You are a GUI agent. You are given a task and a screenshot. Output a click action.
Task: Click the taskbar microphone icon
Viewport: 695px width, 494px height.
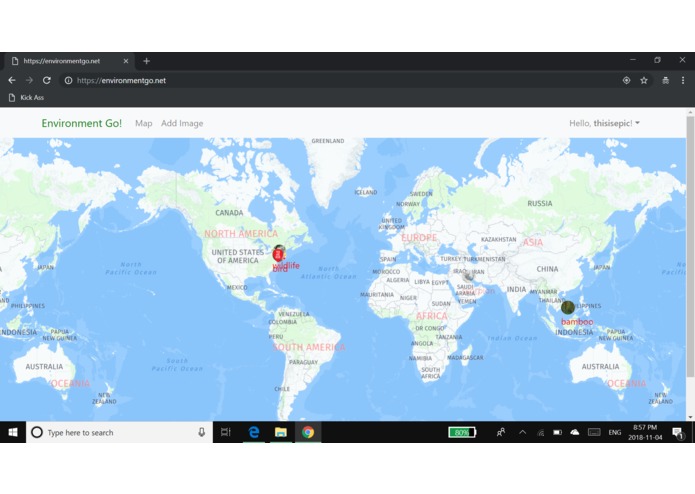pyautogui.click(x=202, y=432)
